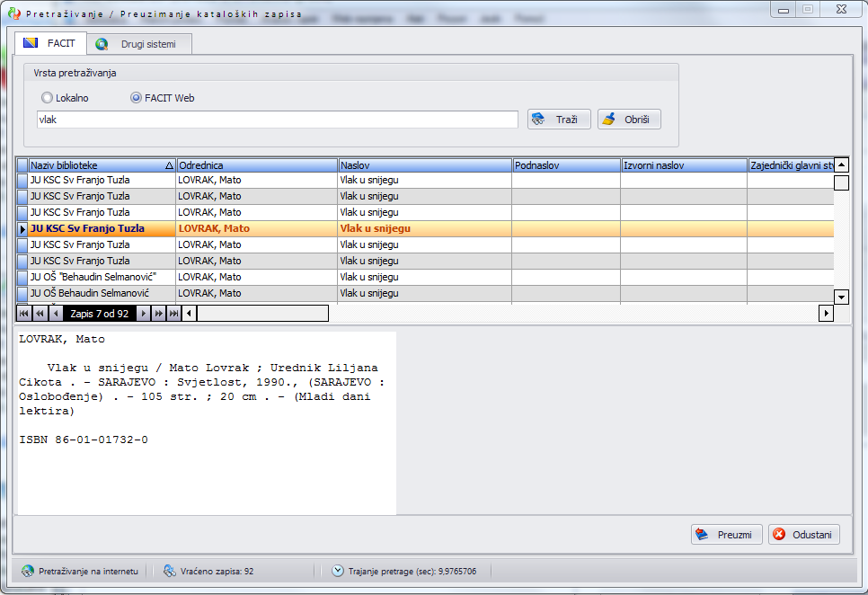Cancel with the Odustani button
The height and width of the screenshot is (595, 868).
(803, 535)
